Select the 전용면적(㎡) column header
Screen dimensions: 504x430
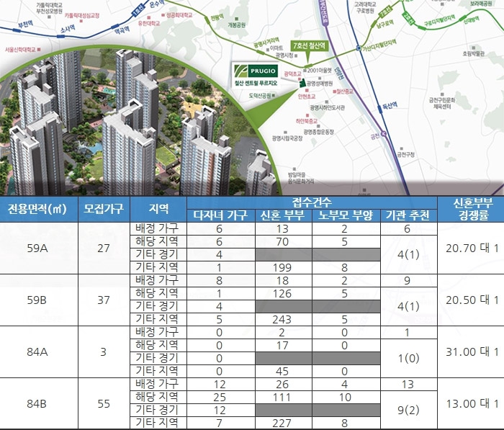(37, 210)
